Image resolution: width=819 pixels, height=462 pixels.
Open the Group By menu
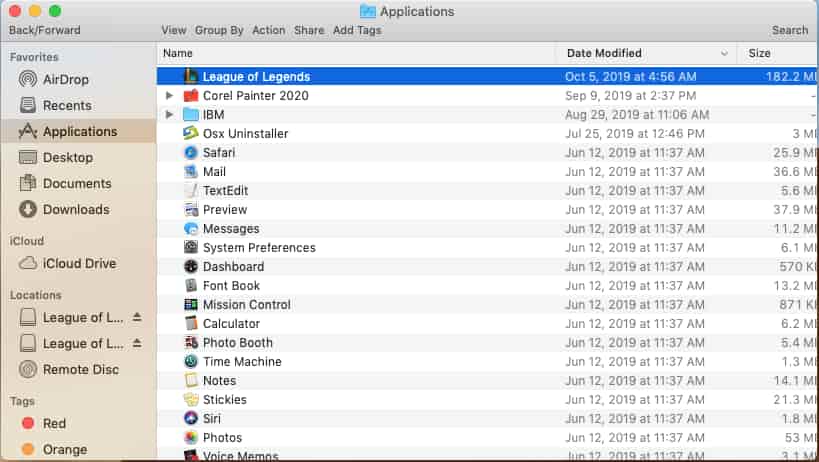pyautogui.click(x=219, y=30)
